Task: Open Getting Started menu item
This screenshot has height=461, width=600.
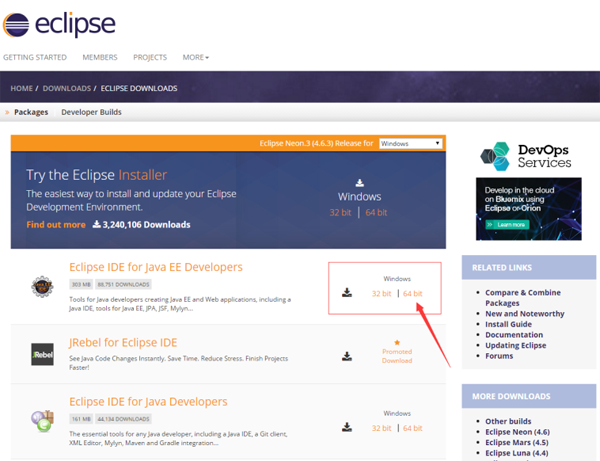Action: [x=35, y=57]
